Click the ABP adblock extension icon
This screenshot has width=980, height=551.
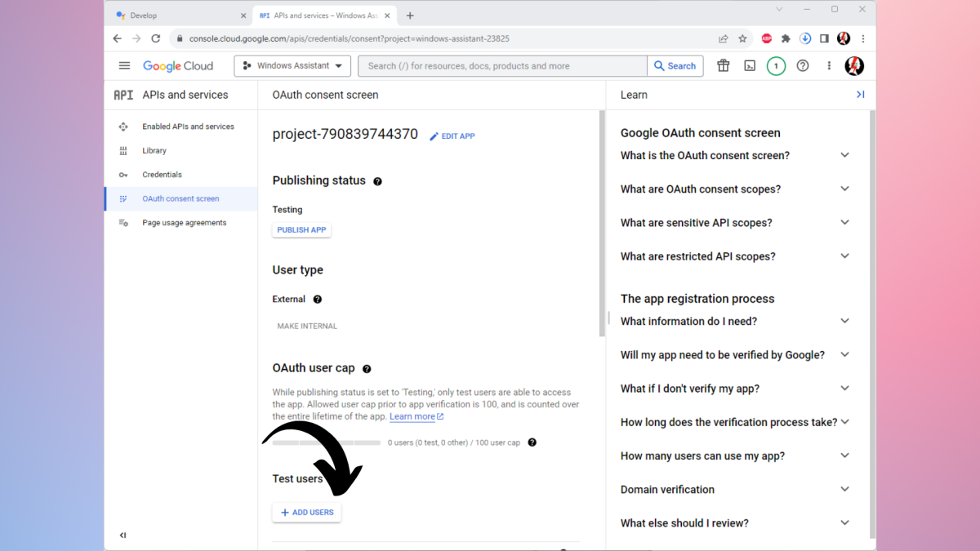[x=767, y=38]
